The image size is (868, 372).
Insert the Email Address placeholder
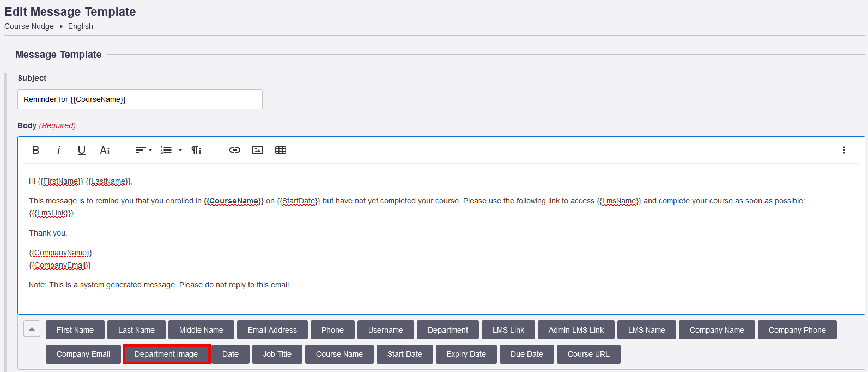(x=272, y=330)
